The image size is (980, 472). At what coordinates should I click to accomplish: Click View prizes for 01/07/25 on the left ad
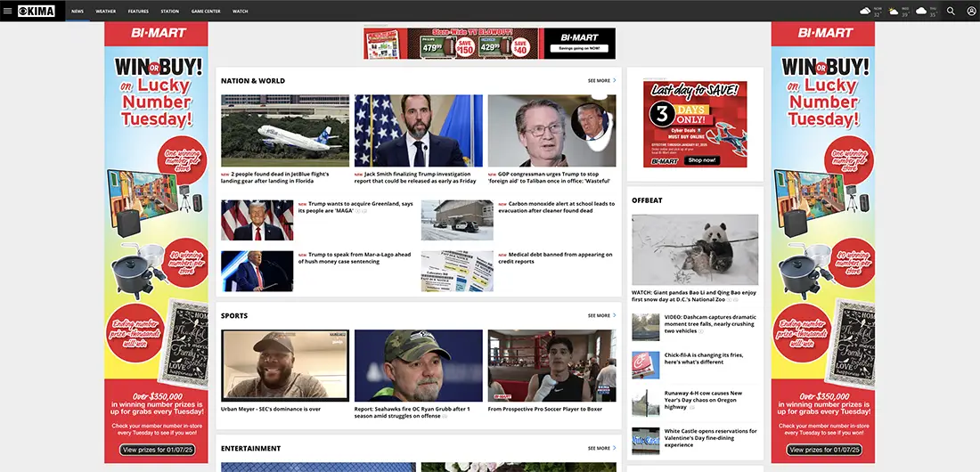point(158,450)
